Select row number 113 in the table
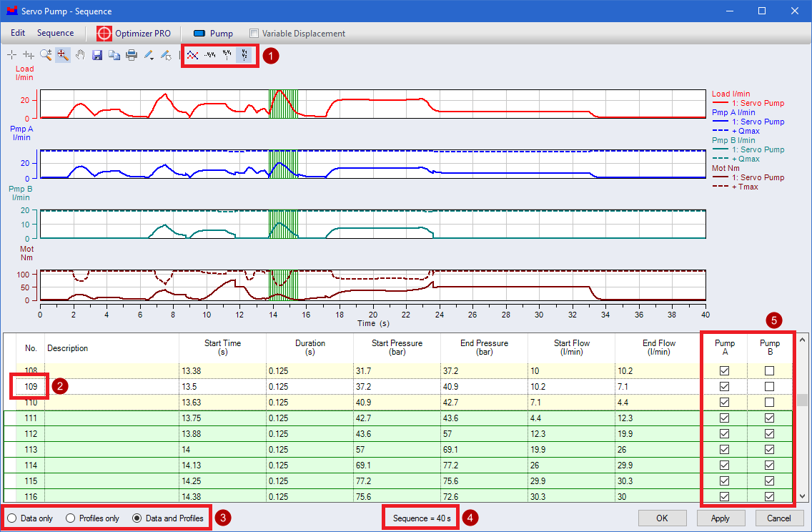This screenshot has height=532, width=812. click(31, 450)
